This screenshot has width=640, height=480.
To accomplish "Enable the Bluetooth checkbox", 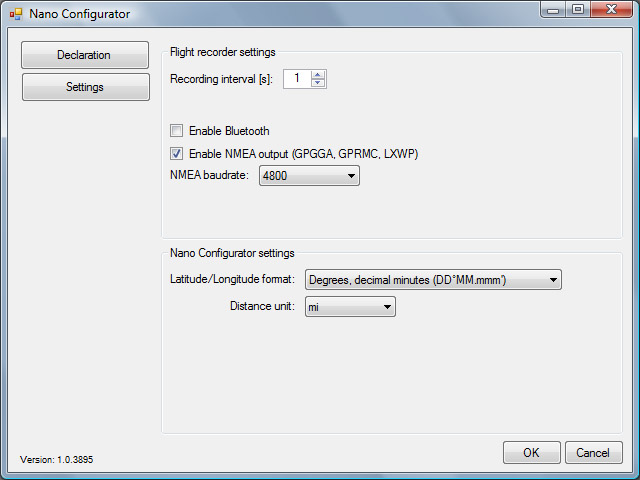I will (x=176, y=131).
